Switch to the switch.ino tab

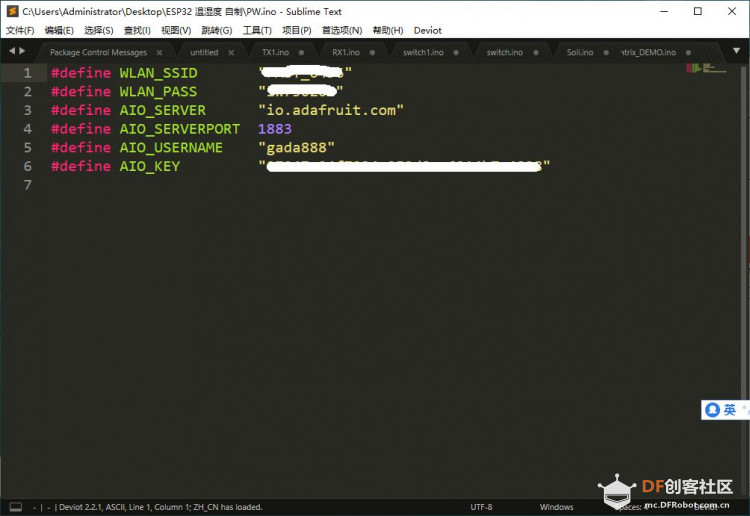pos(505,53)
